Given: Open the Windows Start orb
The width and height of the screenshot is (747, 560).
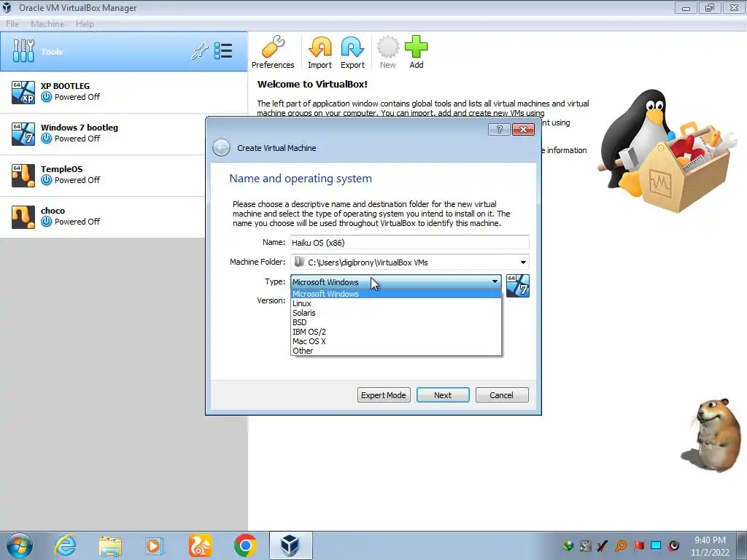Looking at the screenshot, I should (20, 545).
